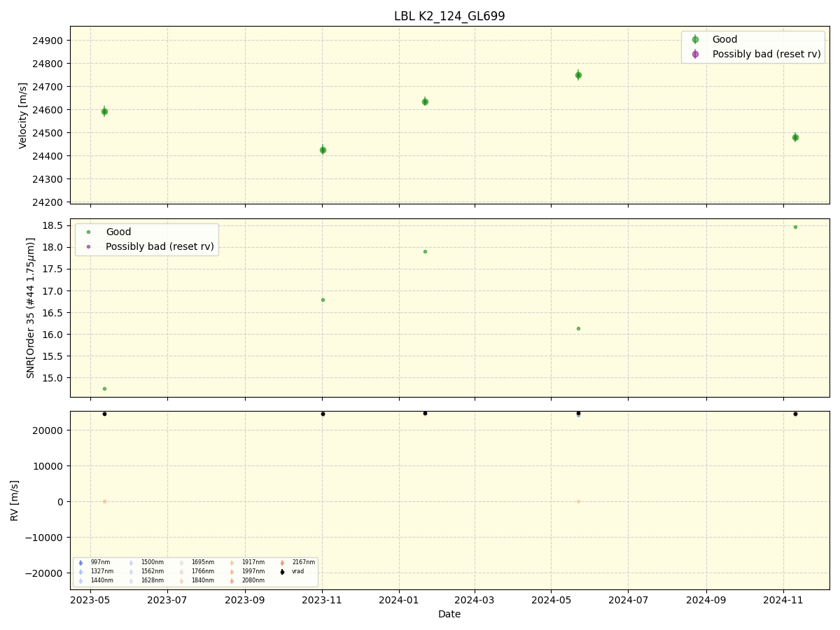Image resolution: width=840 pixels, height=630 pixels.
Task: Select the 2024-11 velocity data point
Action: [x=795, y=137]
